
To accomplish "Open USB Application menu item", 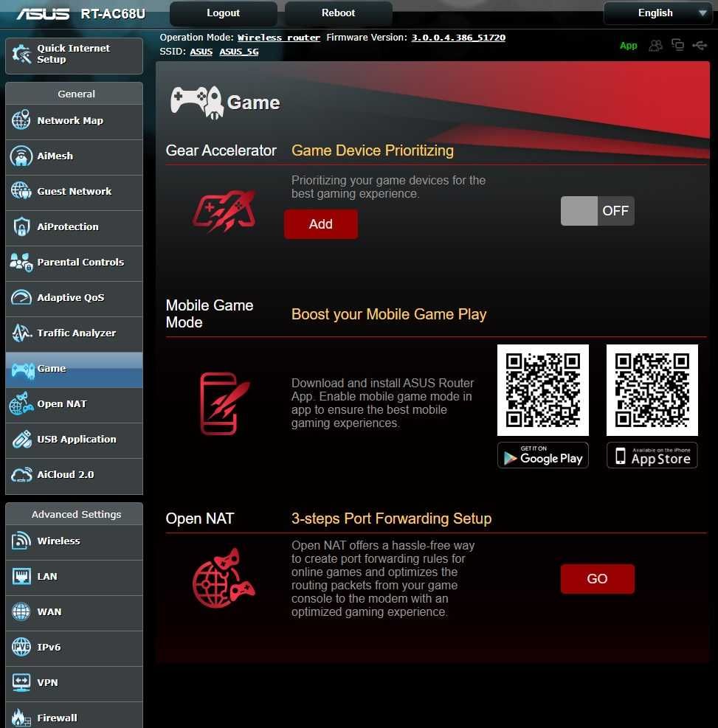I will coord(74,439).
